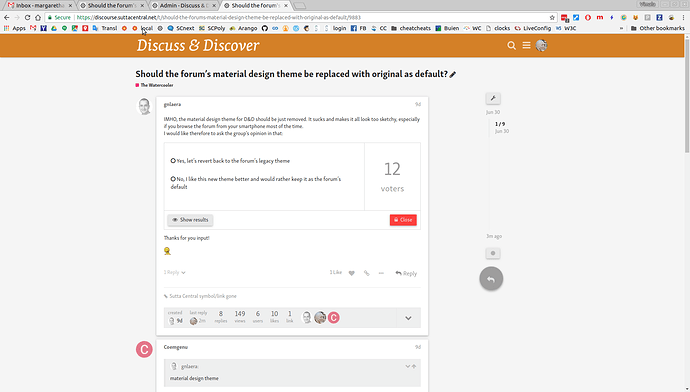Show more bookmarks chevron
690x392 pixels.
coord(621,28)
